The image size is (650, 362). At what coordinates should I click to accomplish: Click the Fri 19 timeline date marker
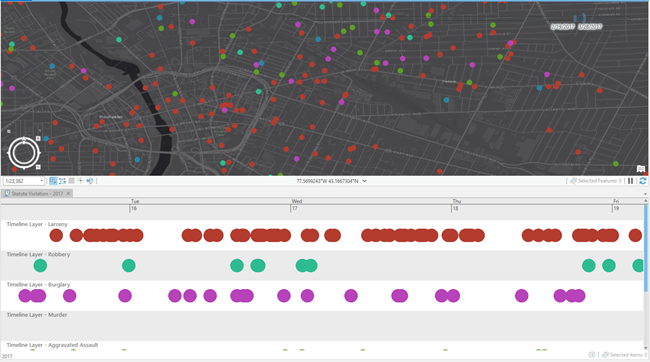[616, 205]
